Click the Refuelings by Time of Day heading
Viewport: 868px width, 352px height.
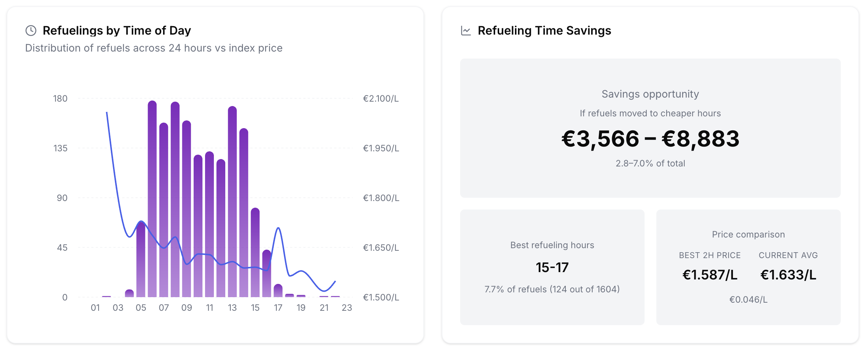pos(117,31)
